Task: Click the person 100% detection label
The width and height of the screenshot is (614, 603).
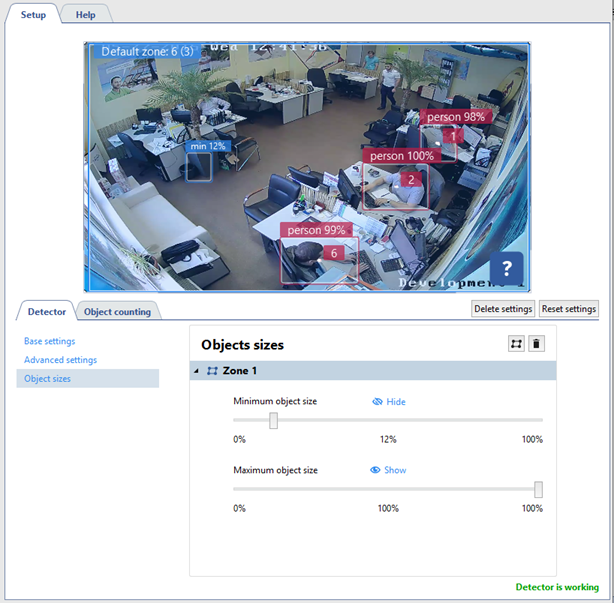Action: pyautogui.click(x=401, y=156)
